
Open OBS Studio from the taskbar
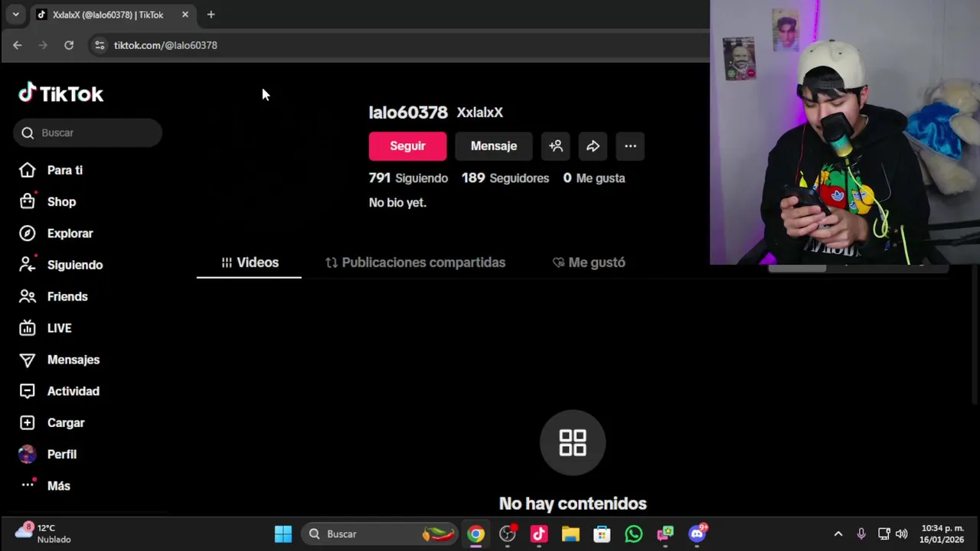508,534
